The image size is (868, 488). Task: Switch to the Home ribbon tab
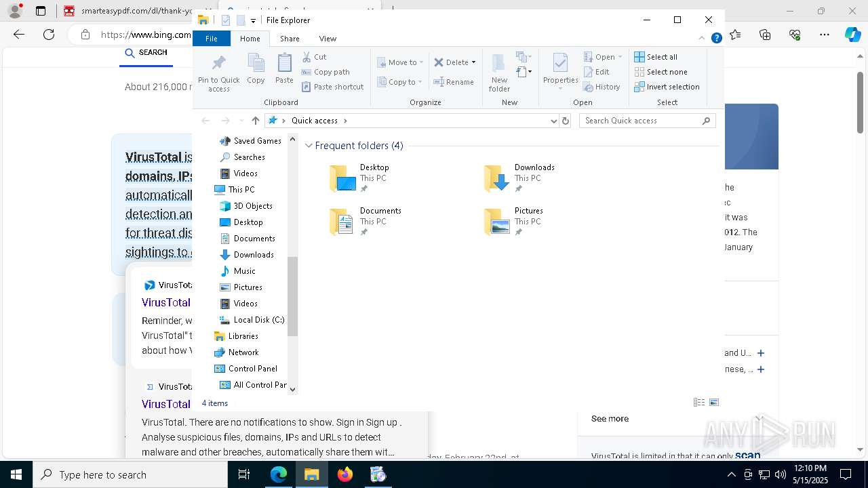coord(250,39)
